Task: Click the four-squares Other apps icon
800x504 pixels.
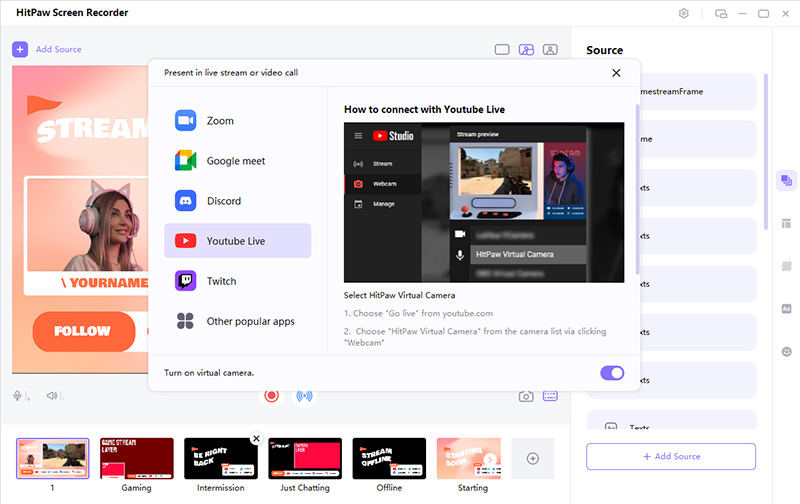Action: 185,321
